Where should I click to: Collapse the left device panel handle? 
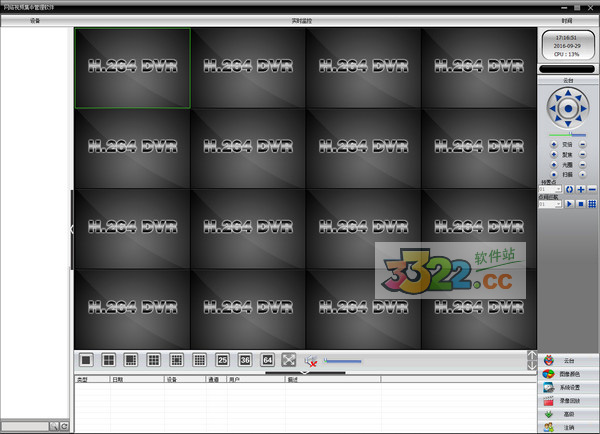tap(72, 230)
